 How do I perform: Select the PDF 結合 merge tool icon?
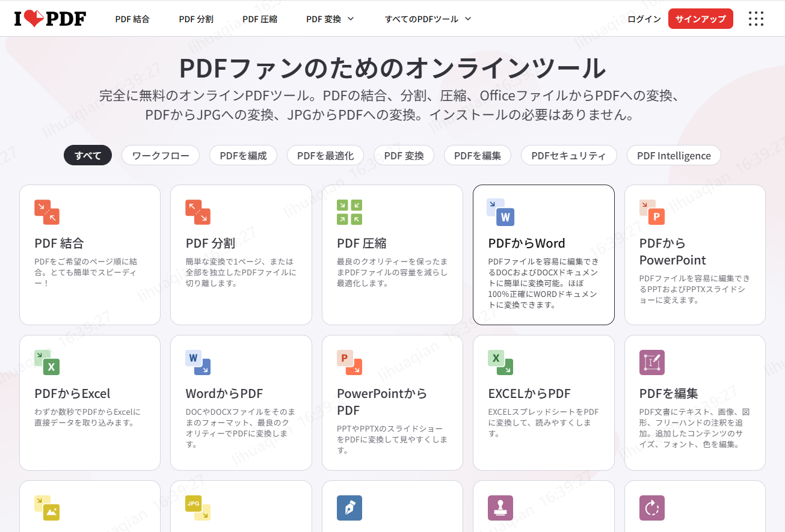(47, 212)
